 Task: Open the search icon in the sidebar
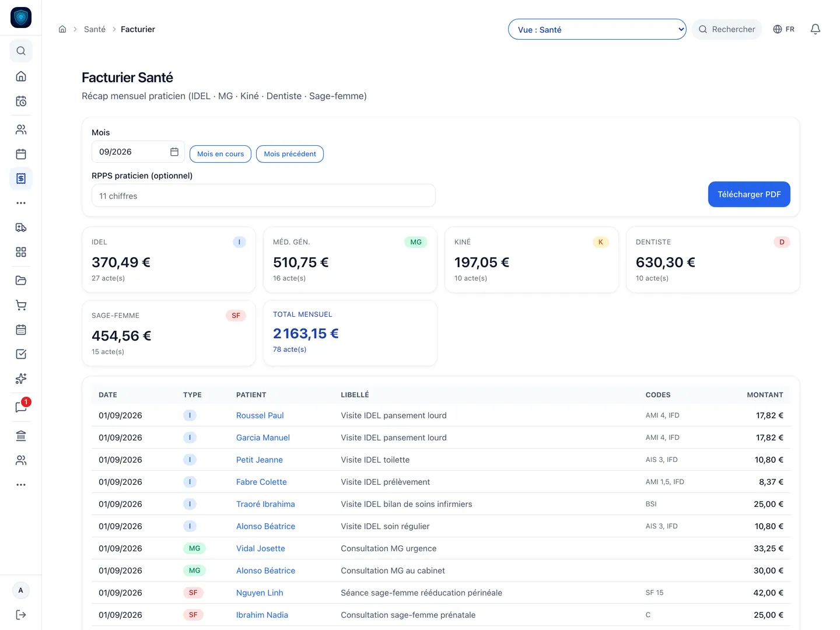(21, 51)
